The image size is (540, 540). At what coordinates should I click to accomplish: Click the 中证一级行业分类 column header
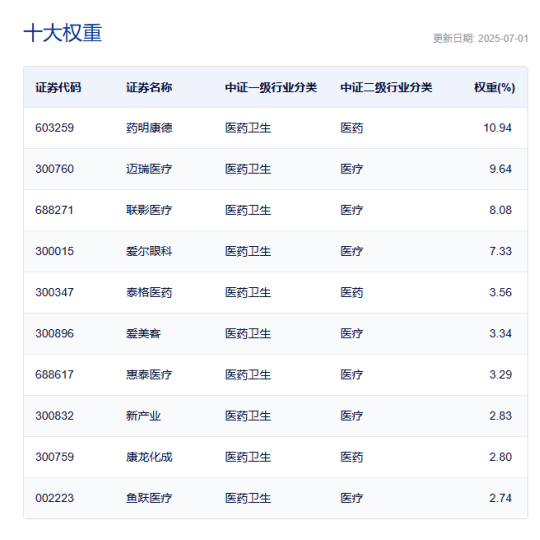pos(271,87)
